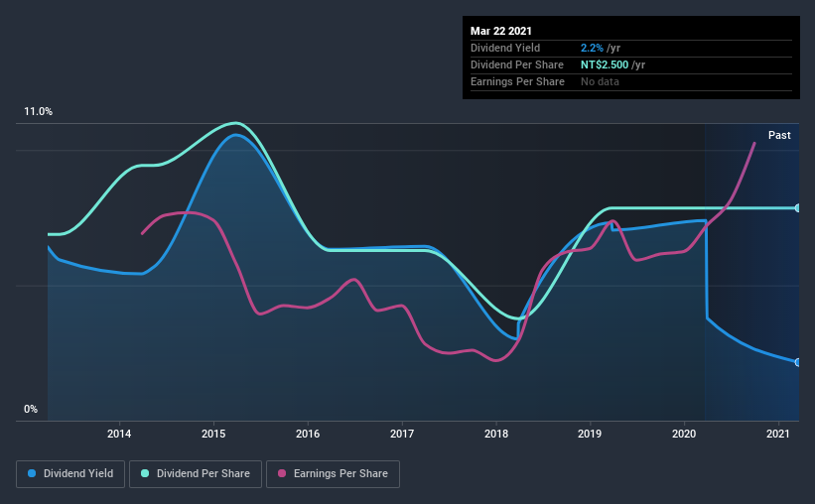Screen dimensions: 815x504
Task: Toggle the Dividend Per Share legend button
Action: pyautogui.click(x=196, y=474)
